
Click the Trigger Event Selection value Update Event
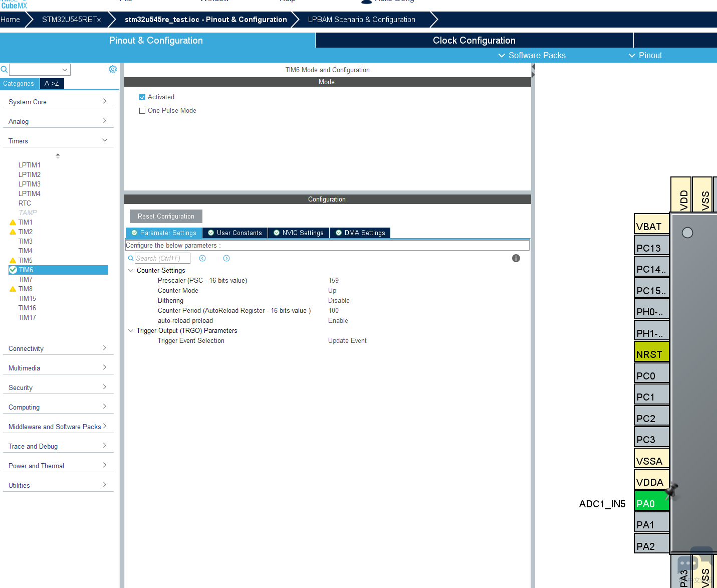click(347, 340)
